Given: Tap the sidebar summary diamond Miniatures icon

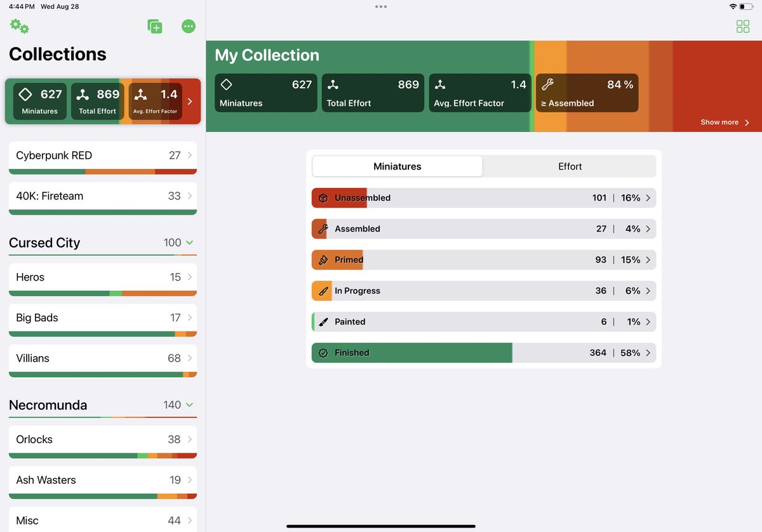Looking at the screenshot, I should click(25, 95).
